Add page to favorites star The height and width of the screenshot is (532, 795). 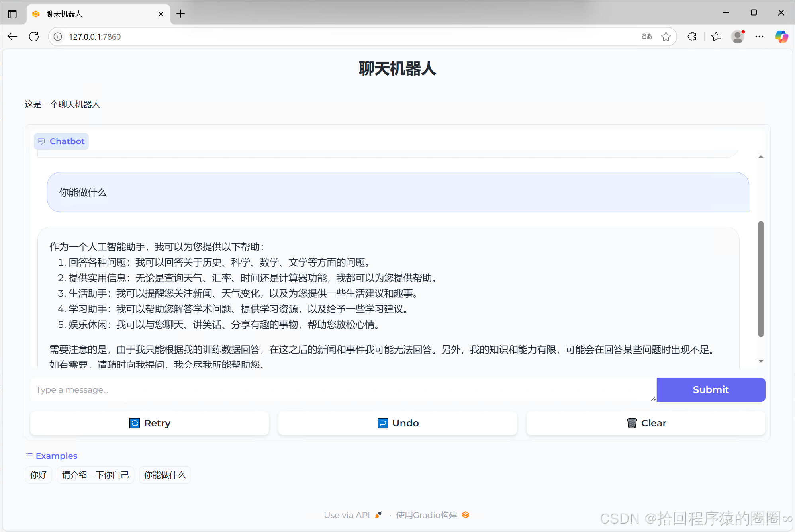click(666, 37)
